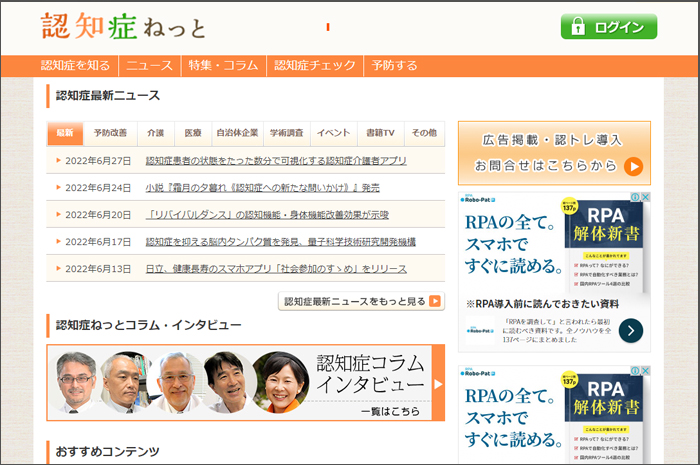Image resolution: width=700 pixels, height=465 pixels.
Task: Click the 2022年6月13日 date text
Action: [x=98, y=269]
